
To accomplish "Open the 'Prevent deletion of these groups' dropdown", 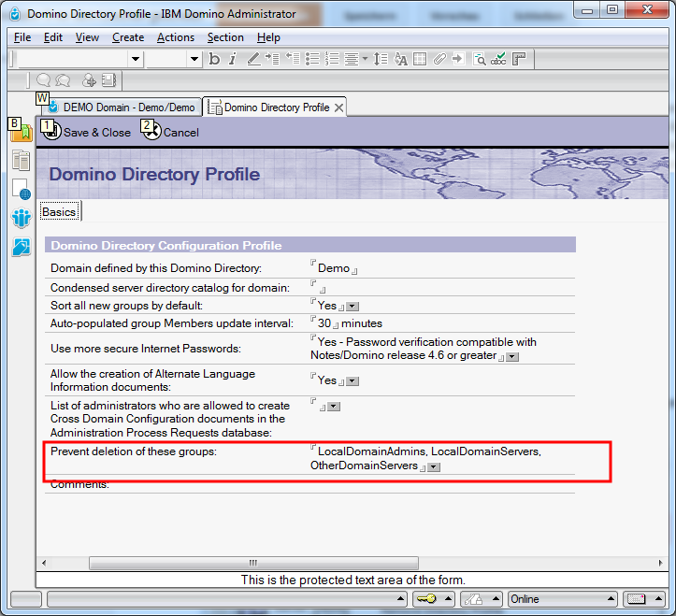I will pyautogui.click(x=434, y=466).
